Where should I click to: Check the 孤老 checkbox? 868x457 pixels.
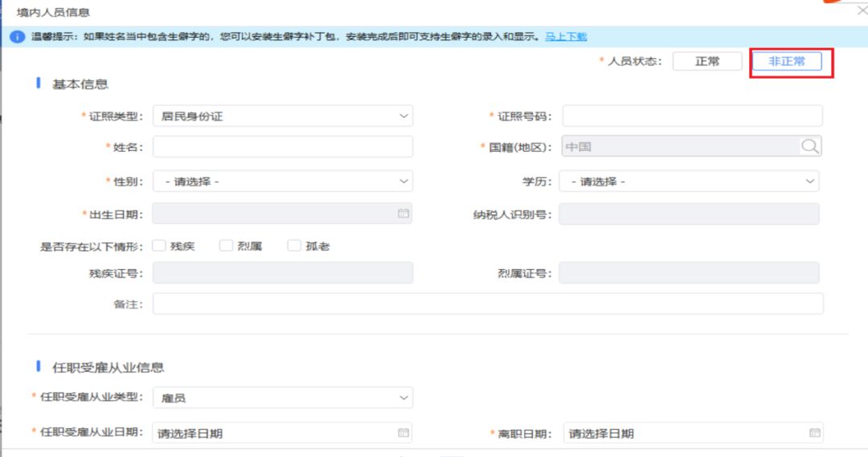click(x=294, y=246)
